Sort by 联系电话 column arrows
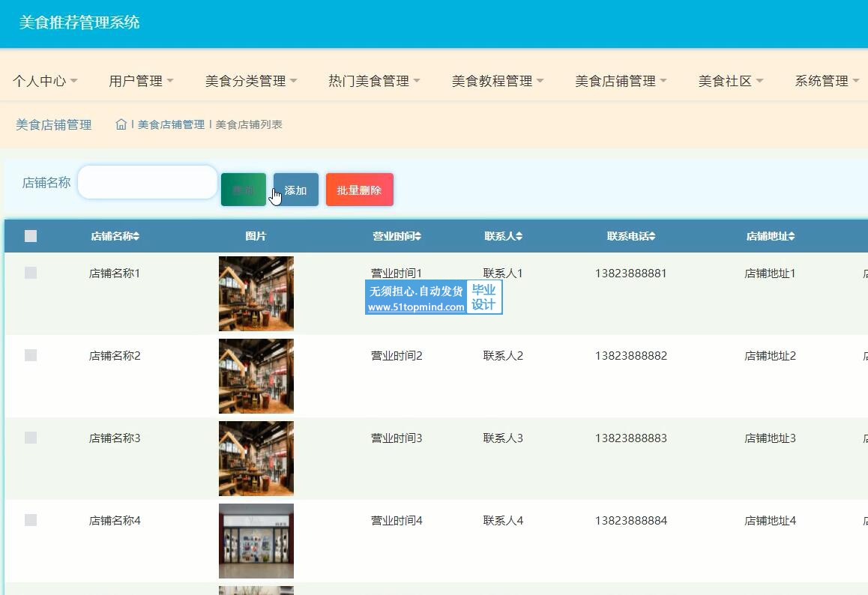Viewport: 868px width, 595px height. [x=652, y=237]
